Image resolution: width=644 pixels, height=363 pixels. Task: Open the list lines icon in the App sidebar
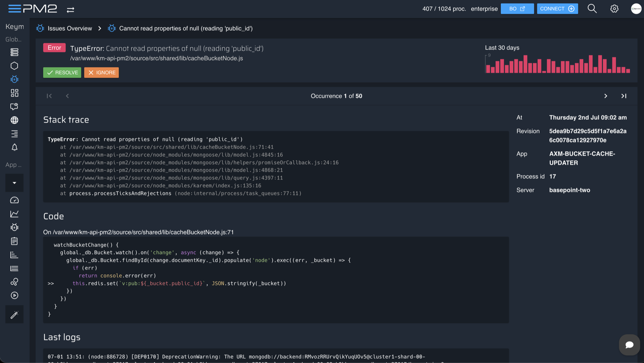[x=14, y=268]
